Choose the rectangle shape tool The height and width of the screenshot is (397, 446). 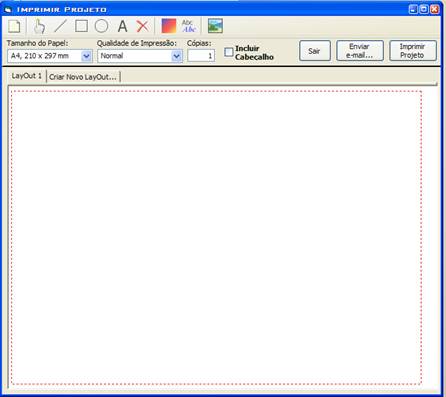[x=81, y=26]
